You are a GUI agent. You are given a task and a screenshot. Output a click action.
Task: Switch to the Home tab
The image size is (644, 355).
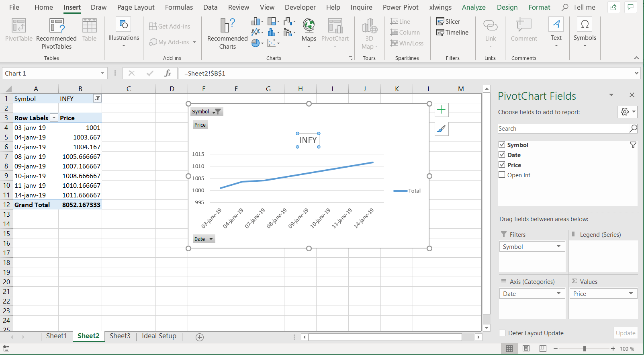(x=44, y=7)
